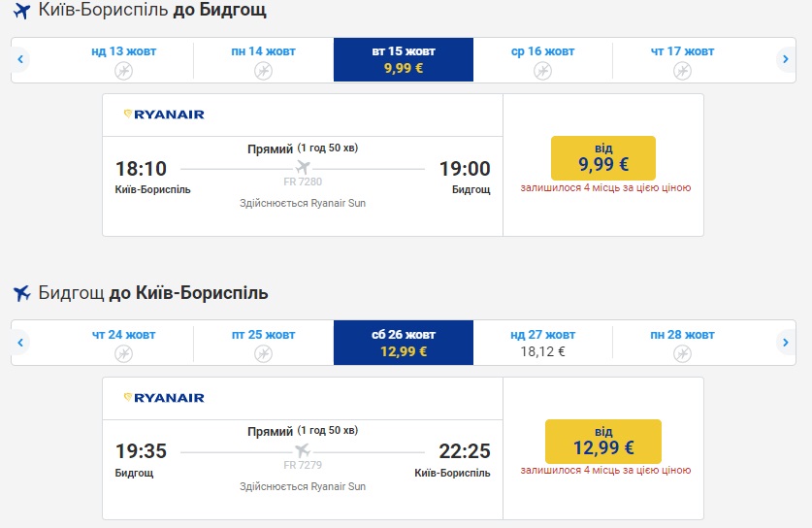
Task: Click the no-flight icon under Monday 14 October
Action: (x=263, y=70)
